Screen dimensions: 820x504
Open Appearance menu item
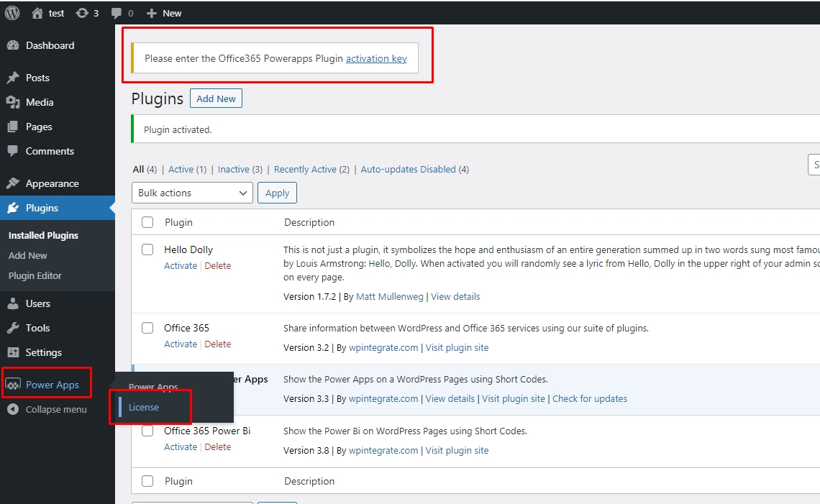(58, 183)
